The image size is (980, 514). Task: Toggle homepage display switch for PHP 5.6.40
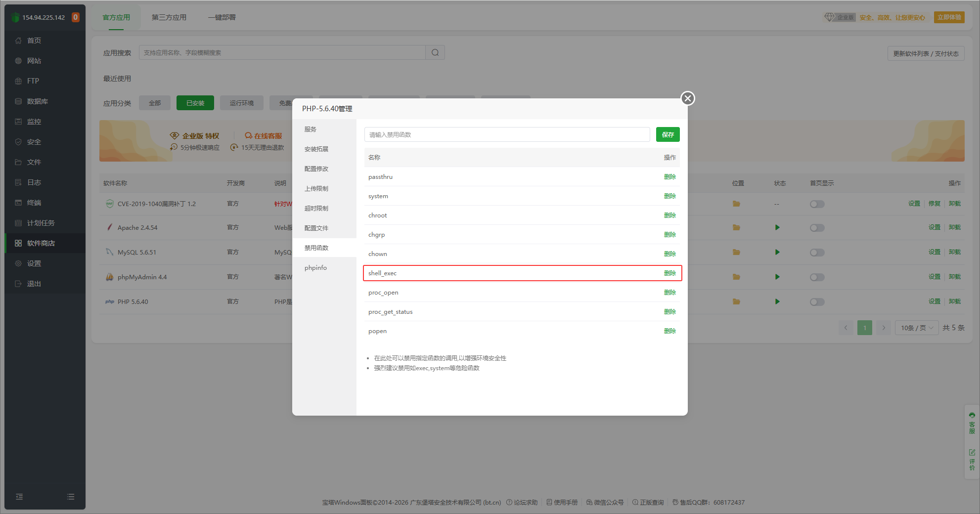tap(817, 302)
